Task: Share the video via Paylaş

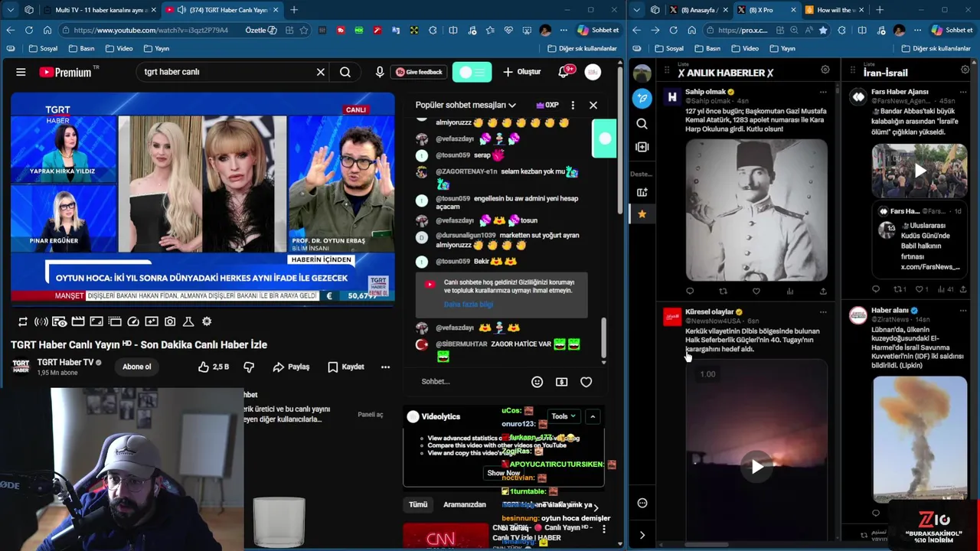Action: 291,367
